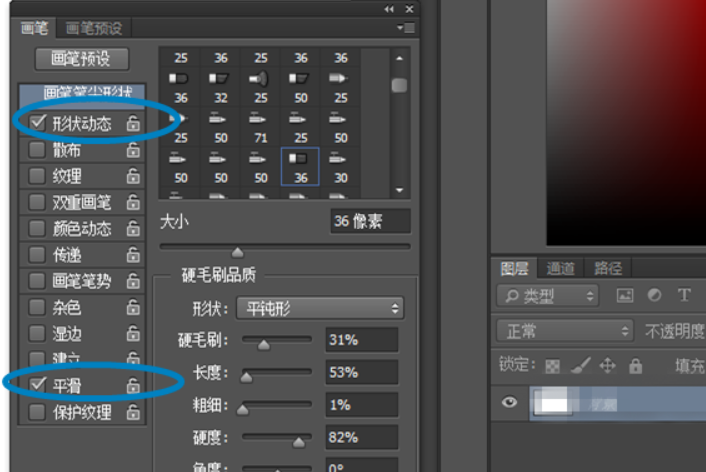The width and height of the screenshot is (706, 472).
Task: Lock all with the padlock icon in 锁定 row
Action: click(x=635, y=365)
